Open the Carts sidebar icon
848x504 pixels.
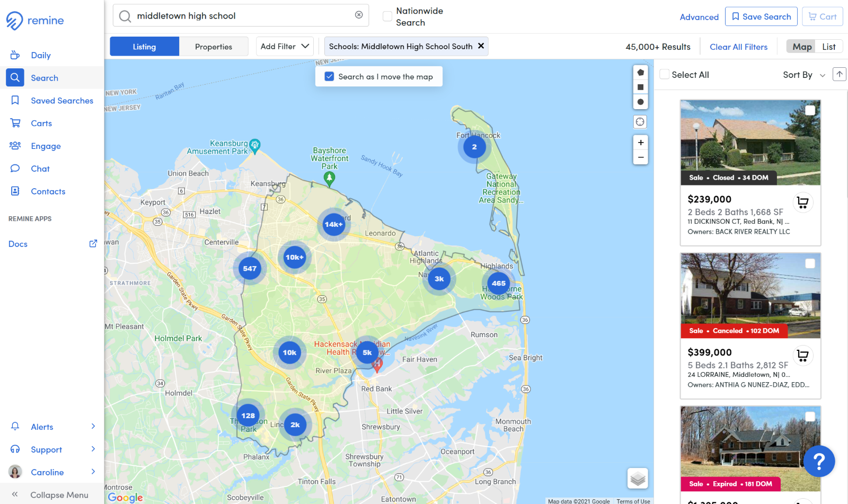[x=15, y=123]
